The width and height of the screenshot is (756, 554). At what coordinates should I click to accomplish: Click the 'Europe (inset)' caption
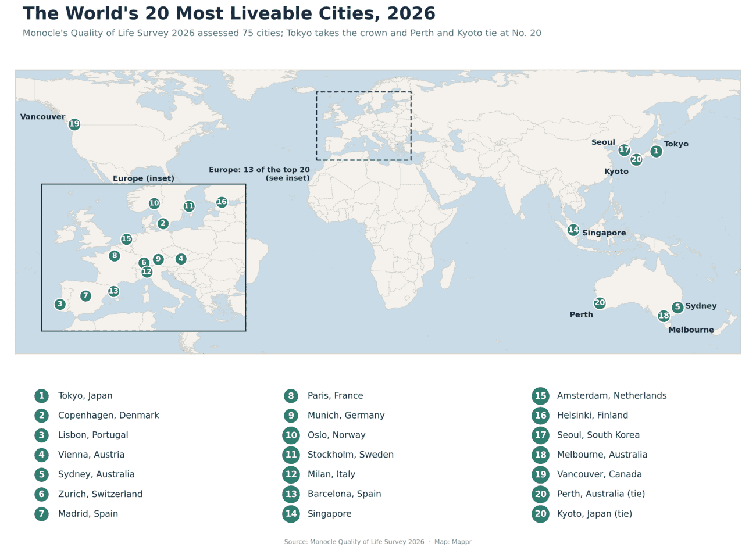[x=144, y=178]
